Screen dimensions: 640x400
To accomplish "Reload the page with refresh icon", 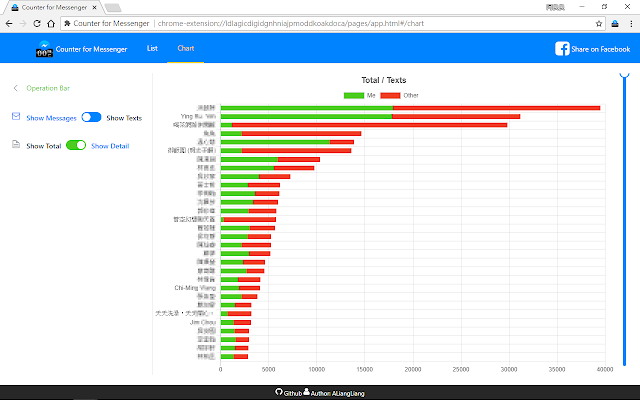I will (x=37, y=24).
